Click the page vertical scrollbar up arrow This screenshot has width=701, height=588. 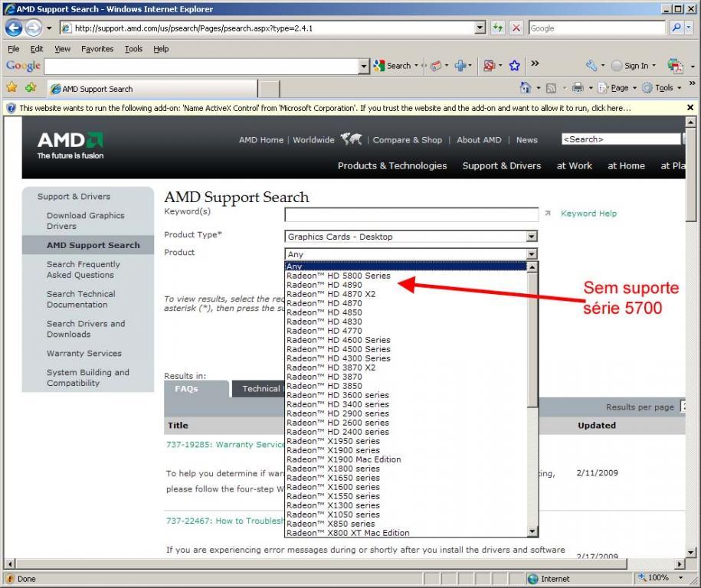[x=691, y=122]
